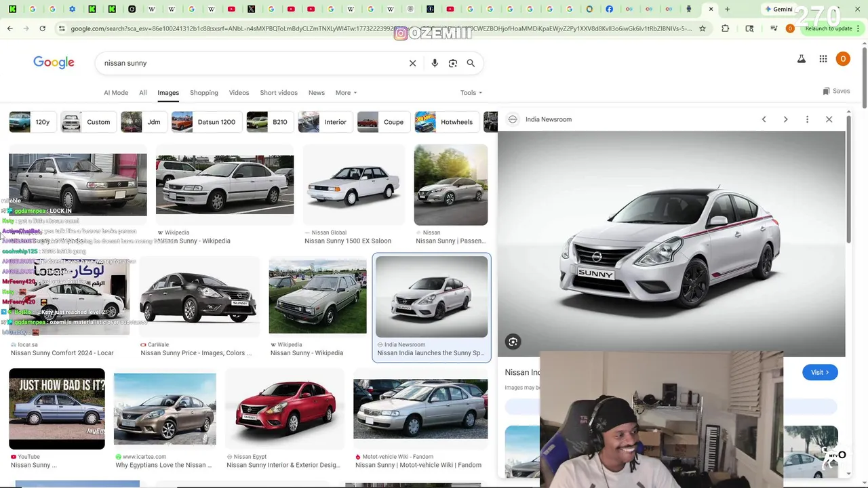Click the large Sunny preview image
868x488 pixels.
[671, 244]
